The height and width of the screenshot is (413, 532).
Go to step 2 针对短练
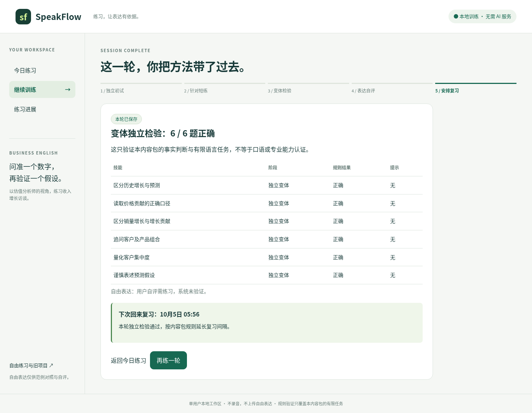tap(225, 89)
